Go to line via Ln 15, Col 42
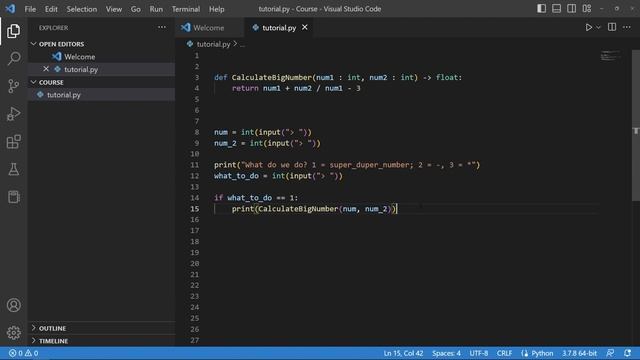Screen dimensions: 640x360 [x=403, y=353]
